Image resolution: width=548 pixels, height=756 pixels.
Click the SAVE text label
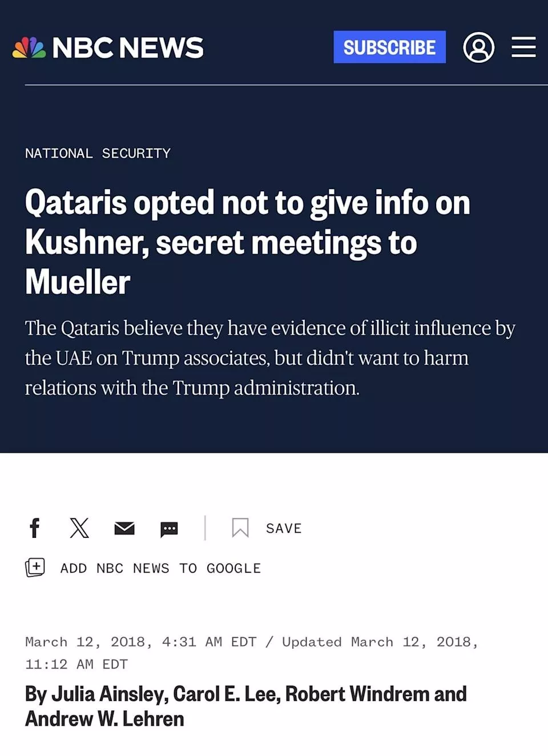click(x=284, y=529)
